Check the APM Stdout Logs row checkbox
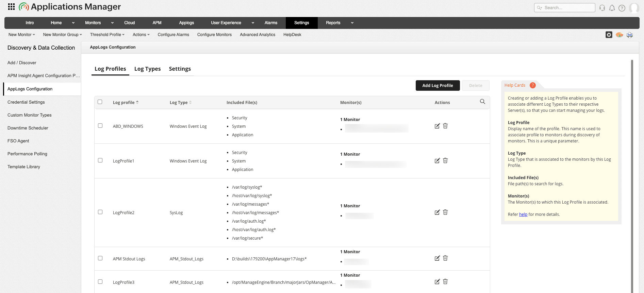This screenshot has width=644, height=293. pos(100,258)
